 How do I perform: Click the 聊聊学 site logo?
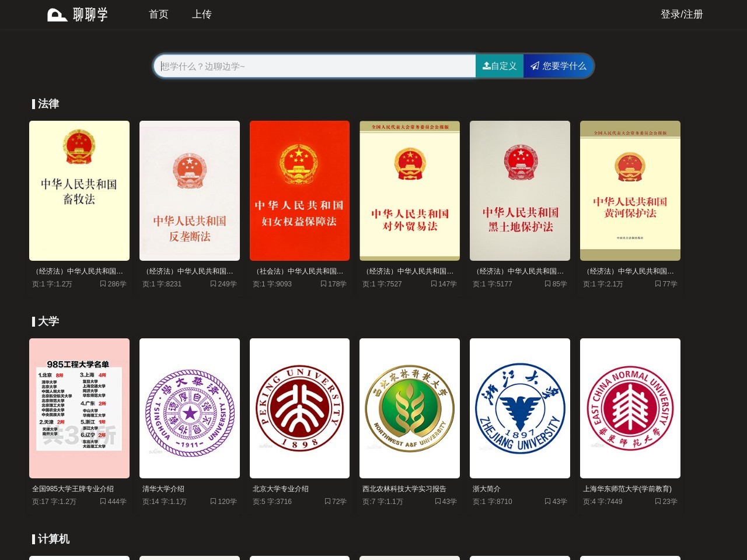78,15
